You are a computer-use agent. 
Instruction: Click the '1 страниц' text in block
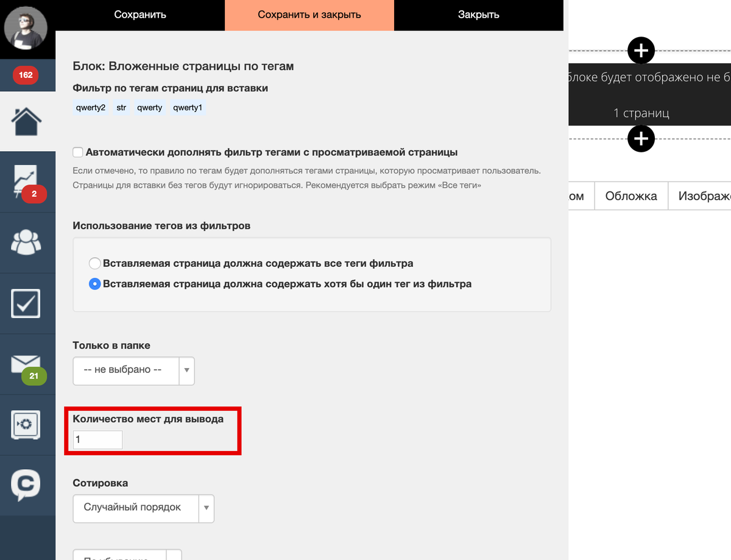coord(641,113)
